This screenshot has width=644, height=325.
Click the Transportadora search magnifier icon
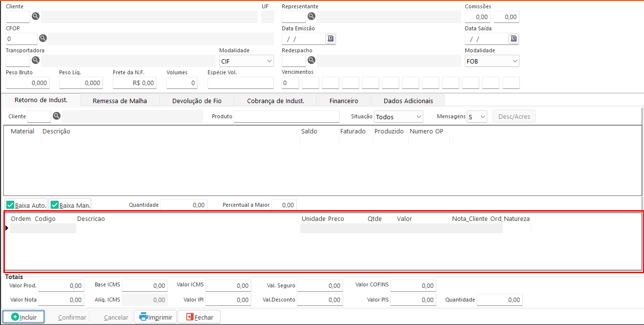click(35, 61)
